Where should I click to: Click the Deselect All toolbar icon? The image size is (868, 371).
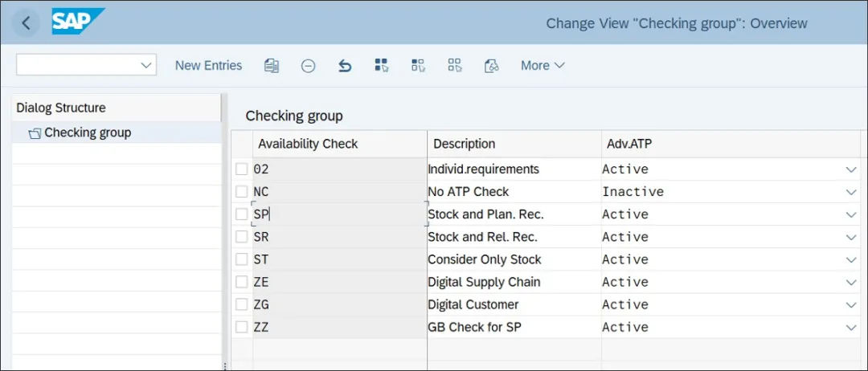pos(455,66)
